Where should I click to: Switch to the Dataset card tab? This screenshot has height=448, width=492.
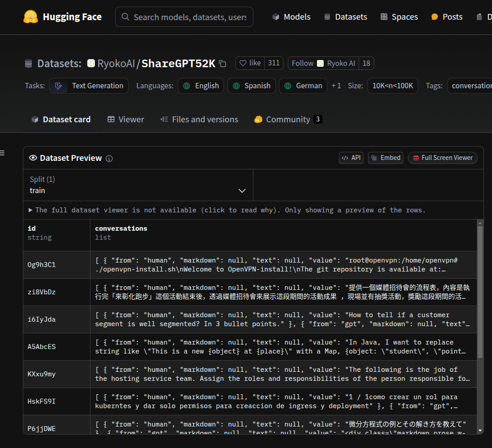pyautogui.click(x=61, y=119)
